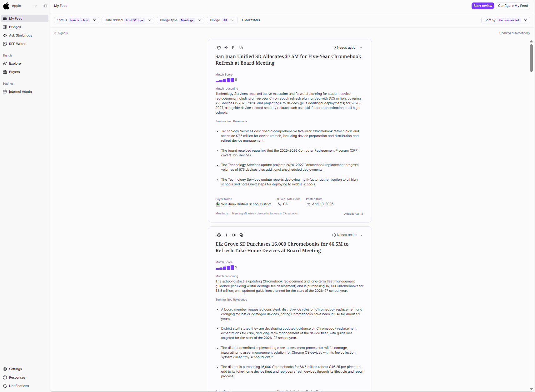Image resolution: width=535 pixels, height=392 pixels.
Task: Click the meetings people icon on Elk Grove card
Action: 219,235
